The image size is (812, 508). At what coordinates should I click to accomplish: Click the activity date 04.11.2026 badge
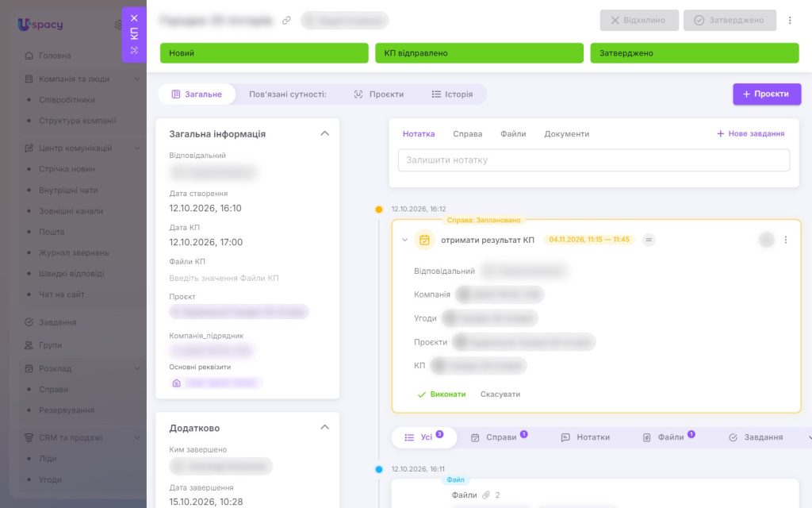tap(589, 240)
